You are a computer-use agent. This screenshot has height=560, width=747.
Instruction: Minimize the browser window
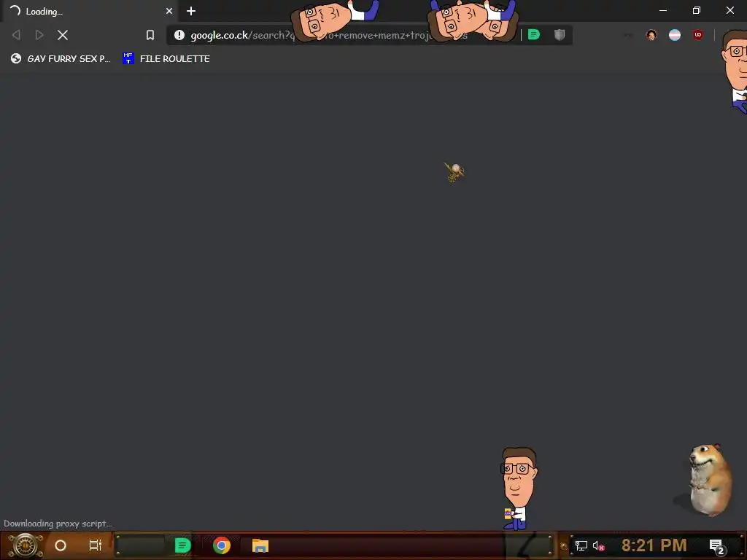point(662,10)
